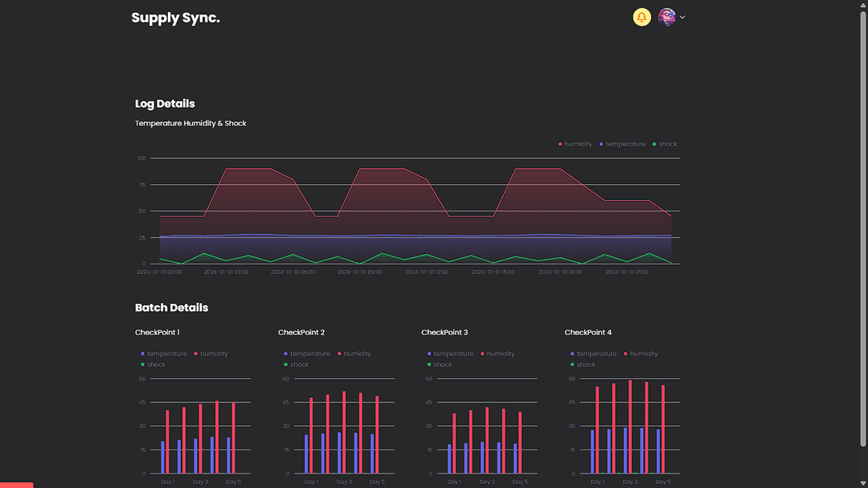Toggle temperature legend in CheckPoint 3
The image size is (868, 488).
coord(450,354)
